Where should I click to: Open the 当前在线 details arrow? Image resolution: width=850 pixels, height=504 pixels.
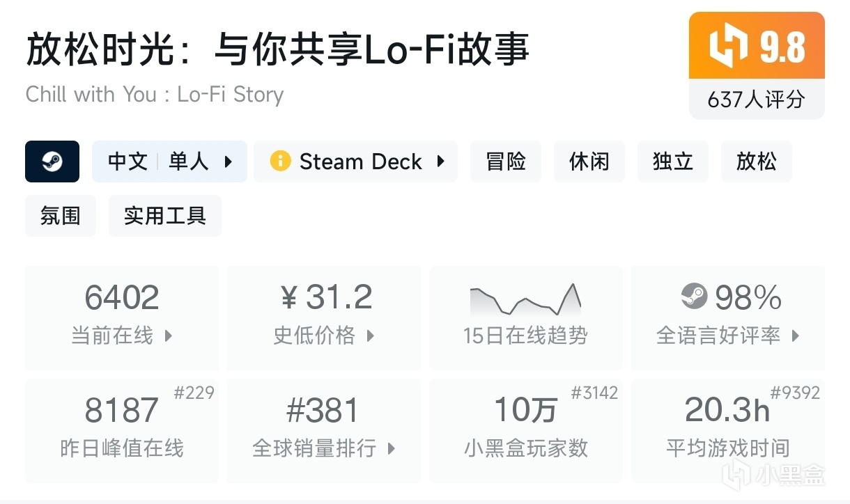click(168, 336)
